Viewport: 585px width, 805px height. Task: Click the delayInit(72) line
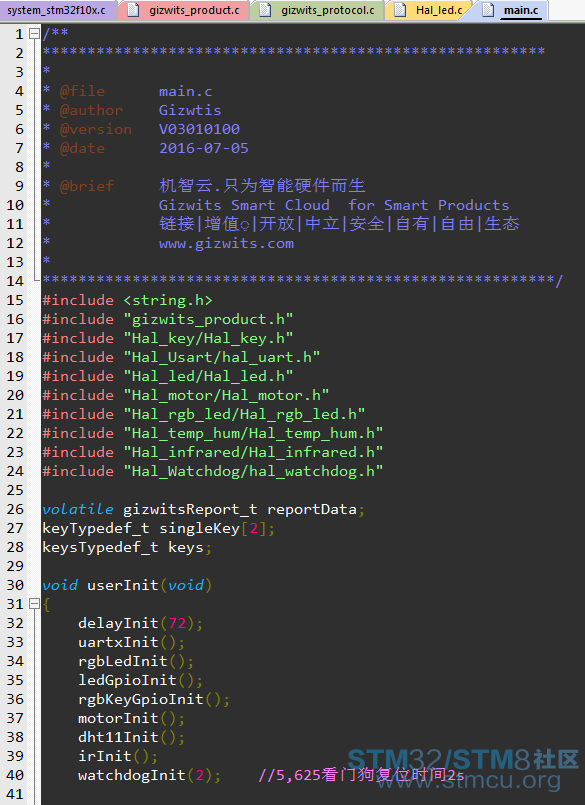coord(140,623)
